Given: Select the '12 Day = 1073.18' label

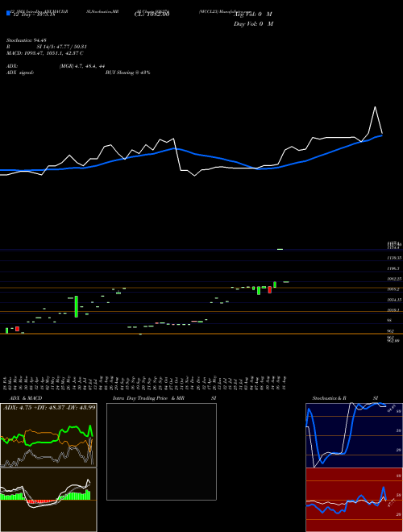Looking at the screenshot, I should 33,15.
